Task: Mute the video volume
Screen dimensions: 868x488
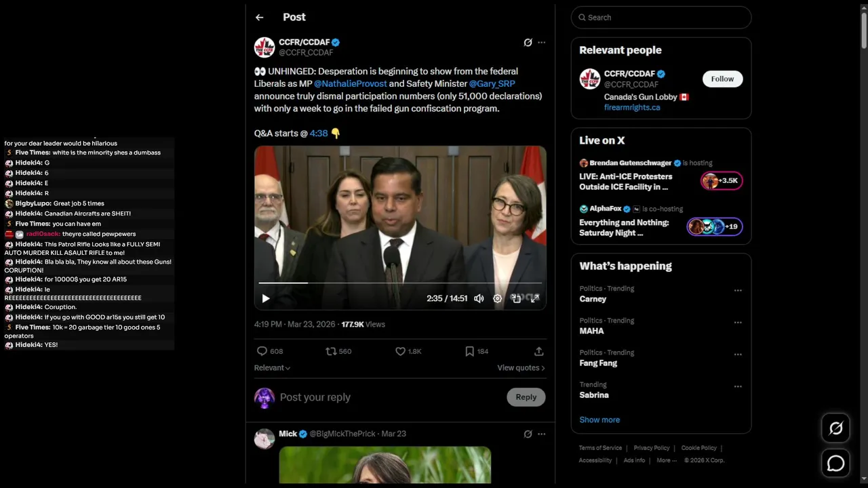Action: click(x=479, y=298)
